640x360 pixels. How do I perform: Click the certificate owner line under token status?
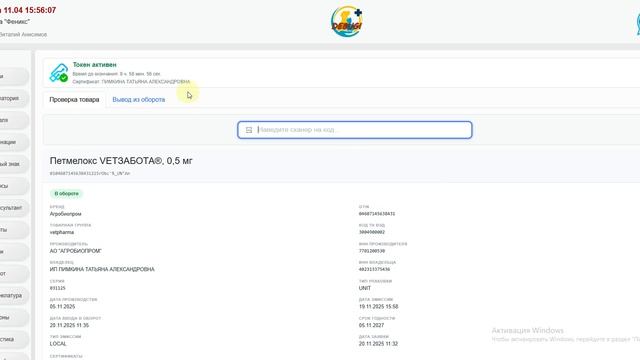[131, 82]
